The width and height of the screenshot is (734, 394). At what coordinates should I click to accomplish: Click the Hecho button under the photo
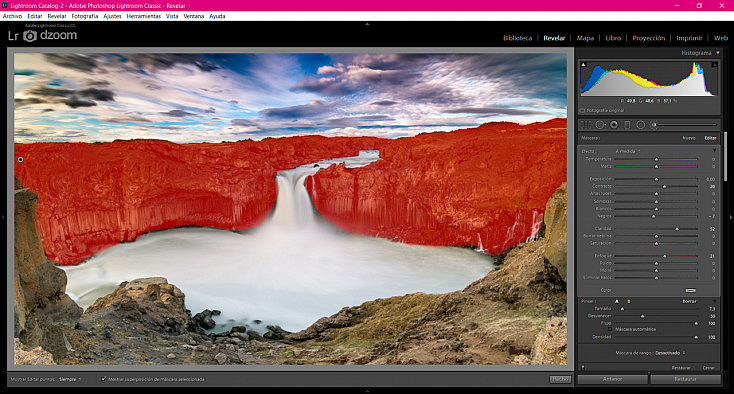[560, 379]
